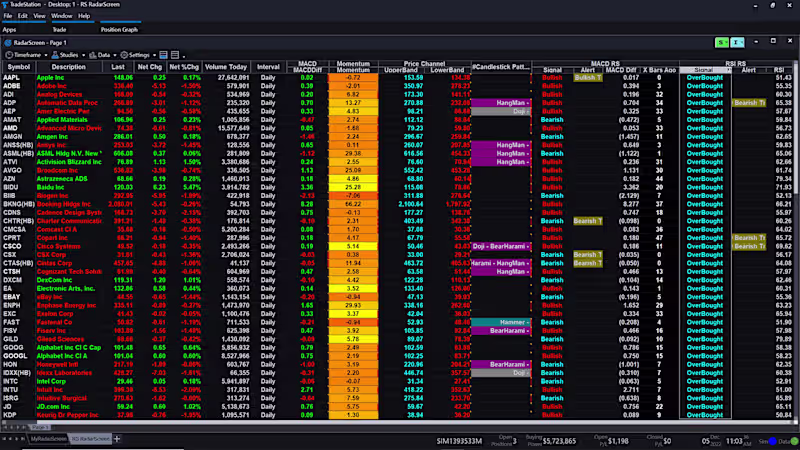
Task: Click the Candlestick Patt... column header
Action: (x=501, y=67)
